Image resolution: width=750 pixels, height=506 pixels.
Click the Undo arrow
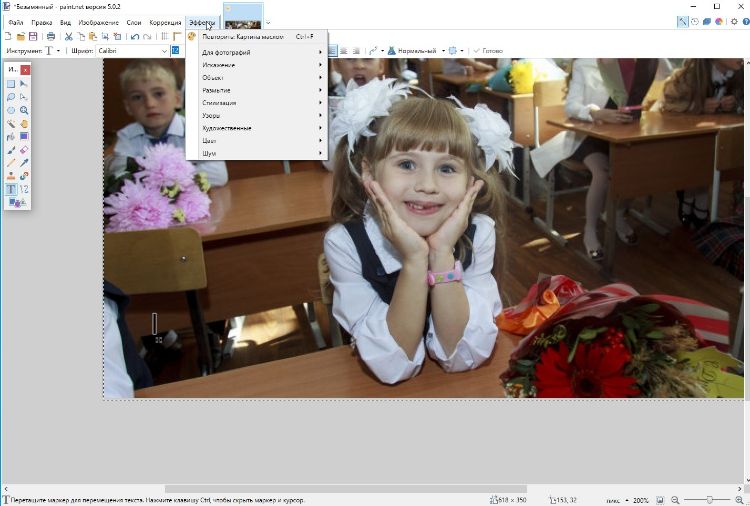coord(135,36)
